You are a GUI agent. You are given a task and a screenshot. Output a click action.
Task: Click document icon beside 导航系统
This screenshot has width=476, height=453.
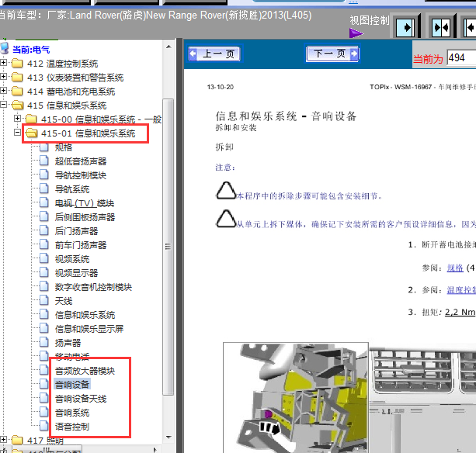click(44, 188)
